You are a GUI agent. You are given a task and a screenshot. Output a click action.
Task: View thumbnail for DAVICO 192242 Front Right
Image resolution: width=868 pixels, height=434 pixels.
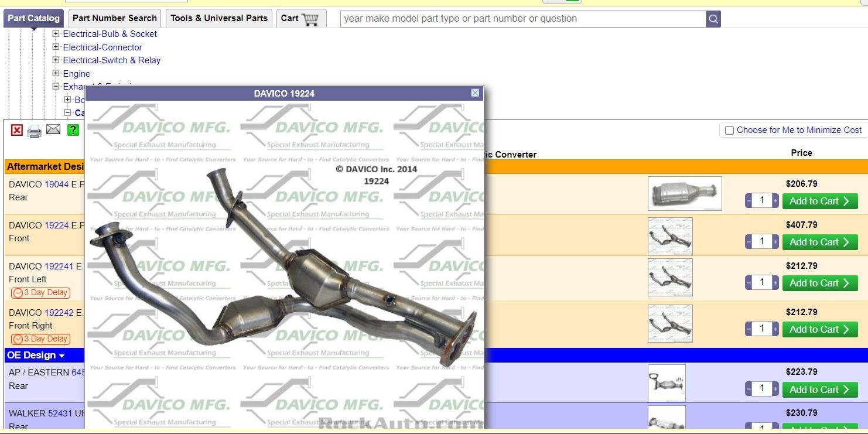point(670,323)
